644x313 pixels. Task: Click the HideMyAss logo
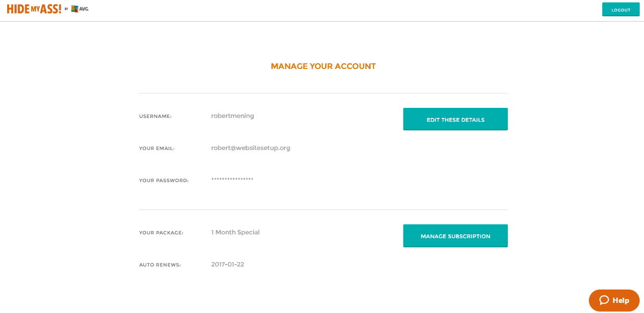[x=34, y=9]
